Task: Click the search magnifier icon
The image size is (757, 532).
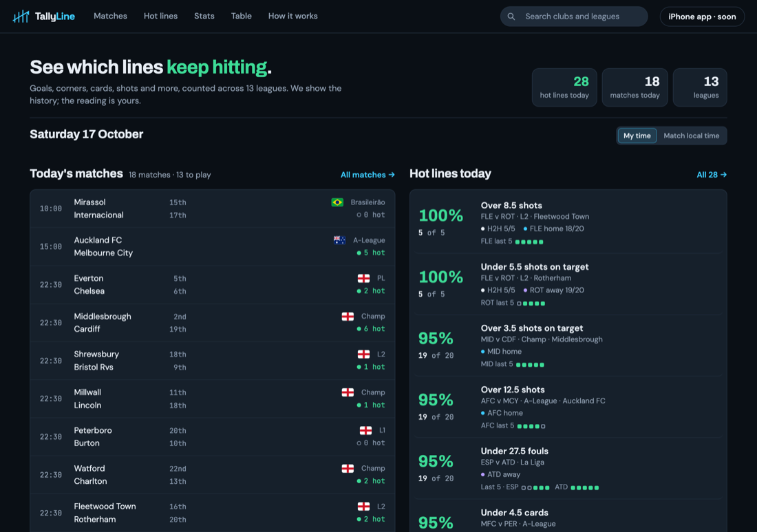Action: 511,17
